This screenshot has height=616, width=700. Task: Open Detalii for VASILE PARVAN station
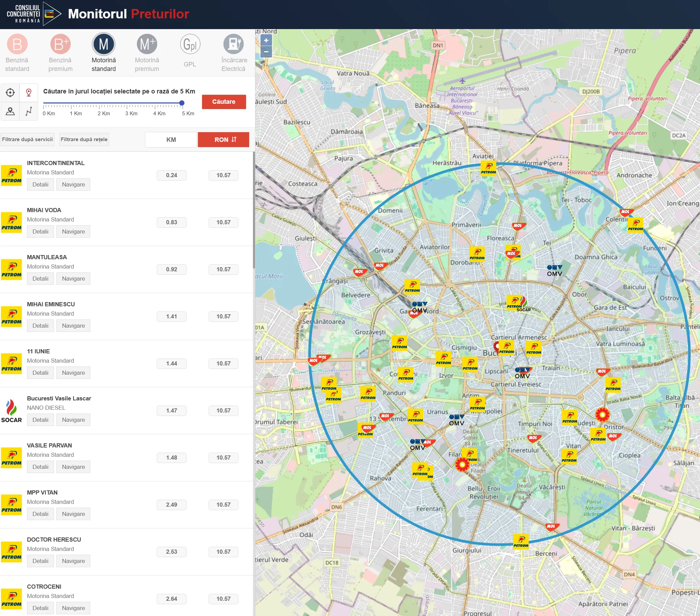(x=40, y=467)
